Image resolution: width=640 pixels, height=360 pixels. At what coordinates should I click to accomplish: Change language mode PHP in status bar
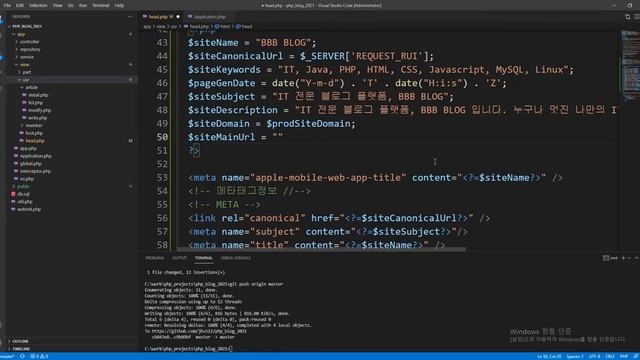click(624, 356)
